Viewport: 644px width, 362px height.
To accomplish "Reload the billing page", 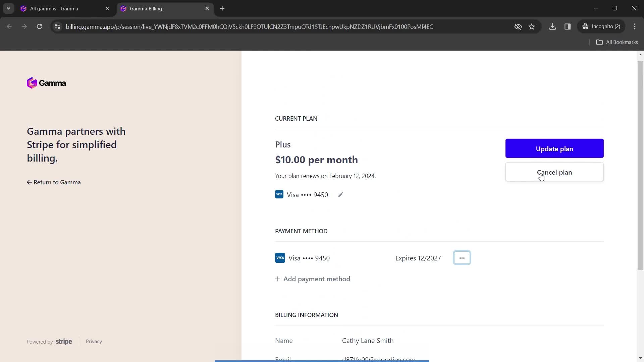I will click(39, 26).
